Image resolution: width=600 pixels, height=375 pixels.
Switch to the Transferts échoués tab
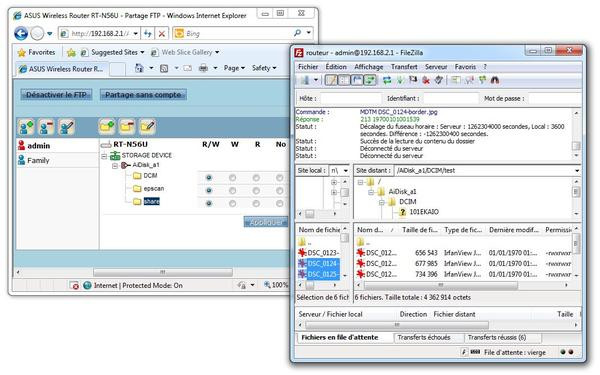pyautogui.click(x=424, y=338)
